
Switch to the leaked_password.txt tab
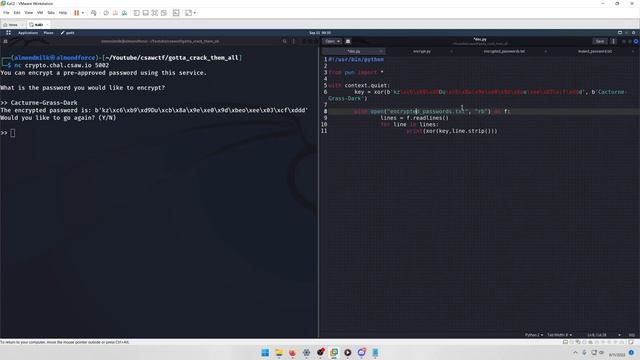[x=595, y=51]
